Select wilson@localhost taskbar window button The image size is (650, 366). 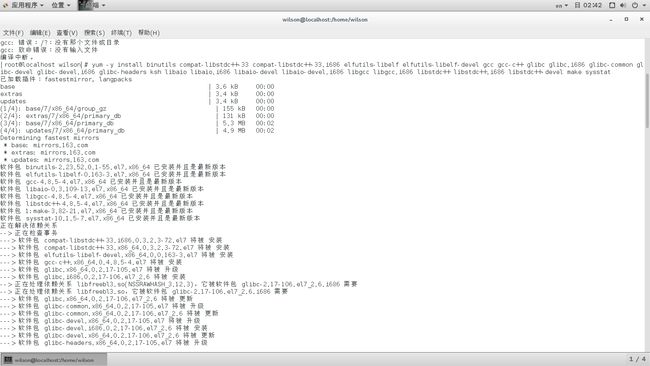[x=54, y=360]
